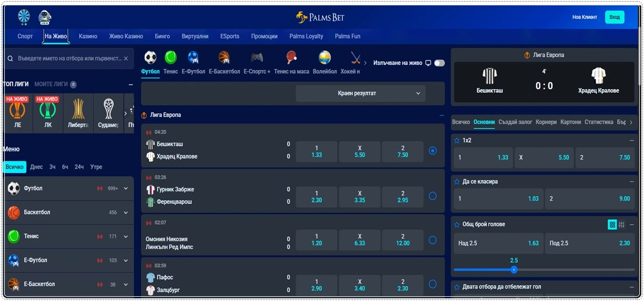Select the Бешикташ match radio button
The image size is (644, 301).
coord(433,150)
